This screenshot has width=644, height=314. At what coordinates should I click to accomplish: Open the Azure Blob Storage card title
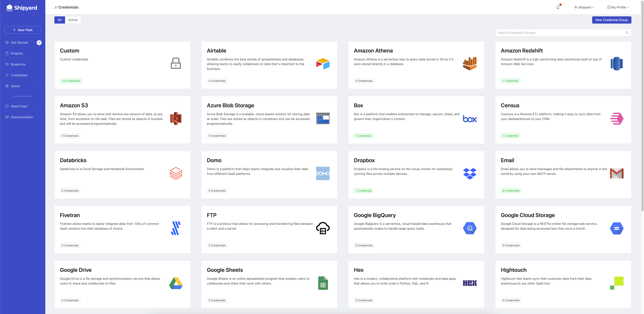(230, 106)
